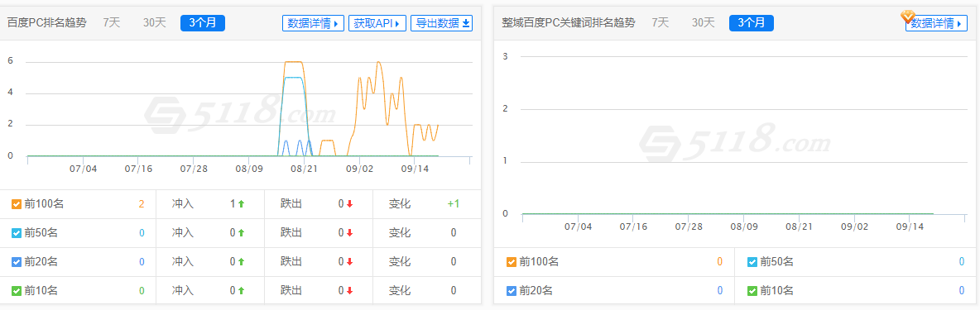Toggle the 前20名 checkbox in right panel
Viewport: 980px width, 310px height.
click(512, 290)
